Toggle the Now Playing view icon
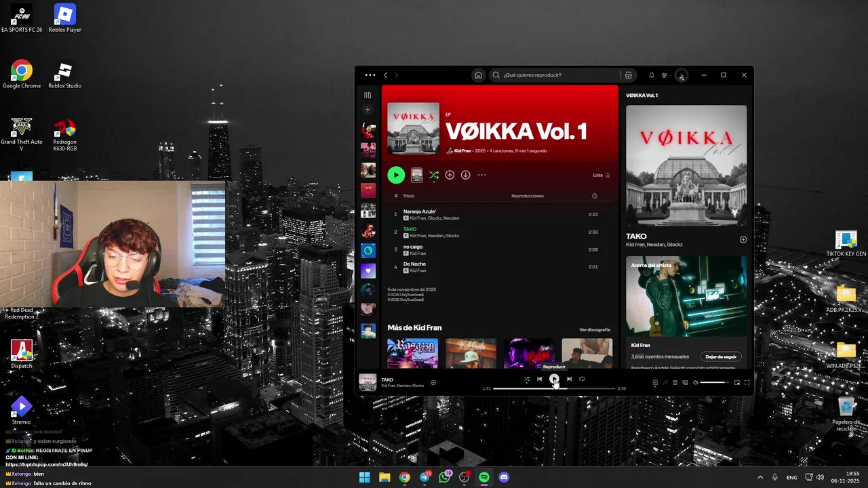The image size is (868, 488). [655, 383]
